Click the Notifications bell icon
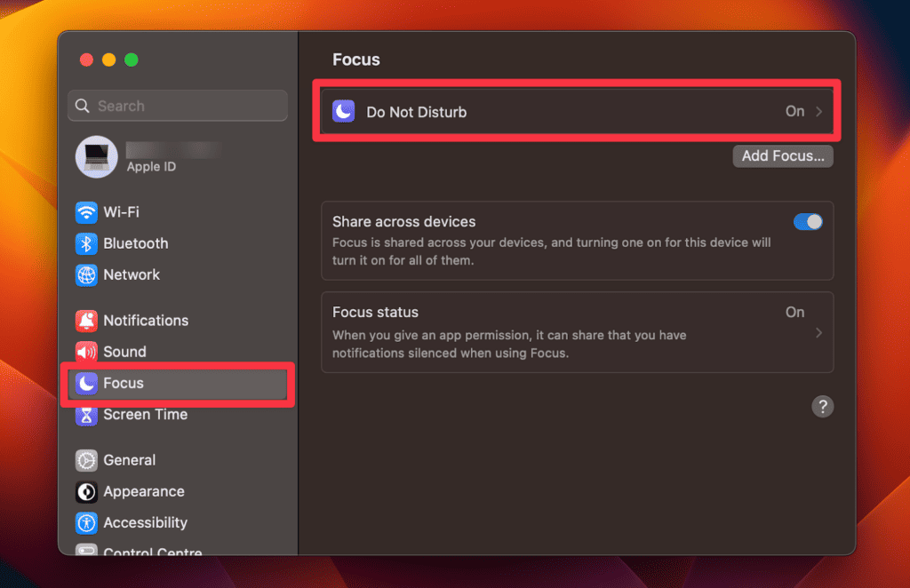Image resolution: width=910 pixels, height=588 pixels. (86, 321)
